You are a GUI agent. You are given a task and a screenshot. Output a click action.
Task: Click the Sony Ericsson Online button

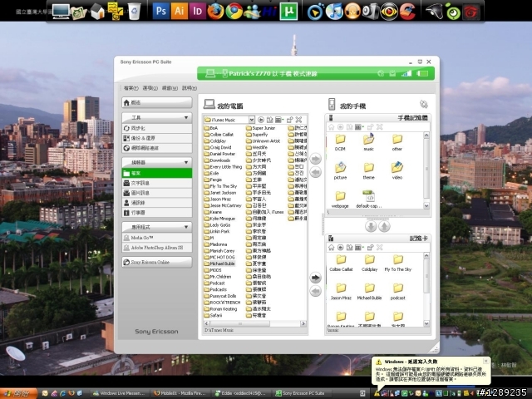pos(158,262)
